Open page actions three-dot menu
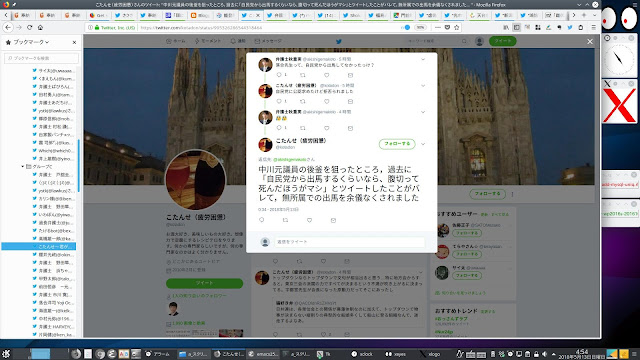The height and width of the screenshot is (360, 640). click(x=438, y=27)
